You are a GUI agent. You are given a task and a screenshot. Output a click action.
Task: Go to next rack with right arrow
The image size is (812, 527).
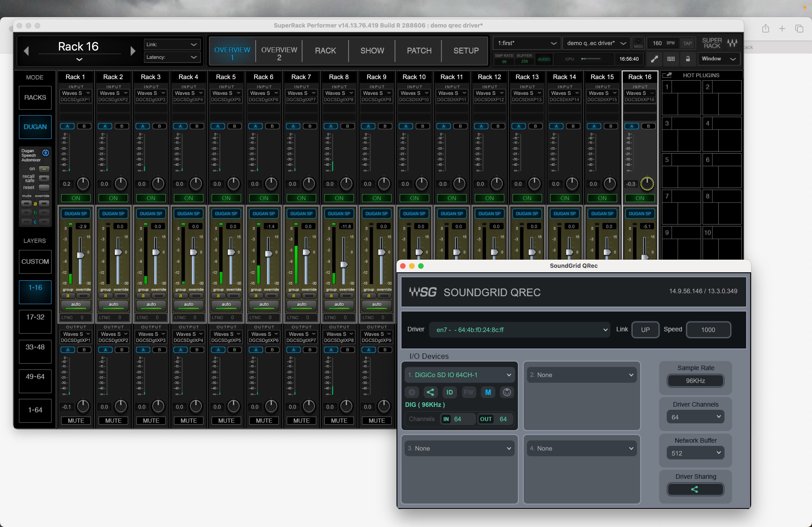click(x=133, y=51)
